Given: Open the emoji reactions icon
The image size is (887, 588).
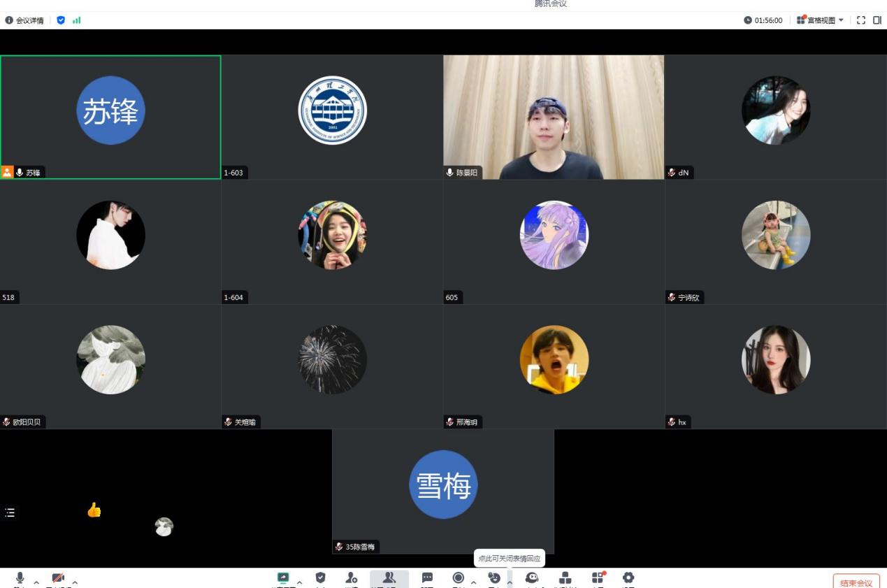Looking at the screenshot, I should (x=494, y=578).
